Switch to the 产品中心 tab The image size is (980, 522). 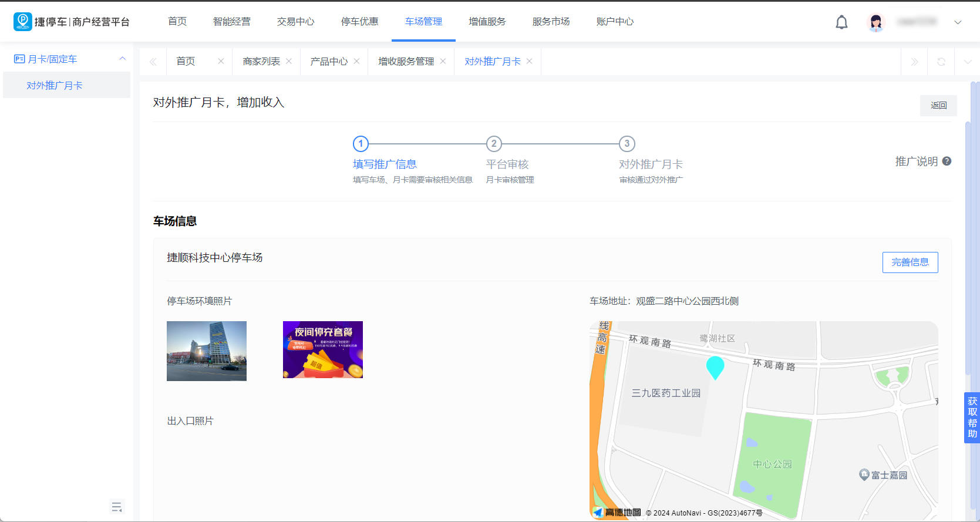point(329,61)
